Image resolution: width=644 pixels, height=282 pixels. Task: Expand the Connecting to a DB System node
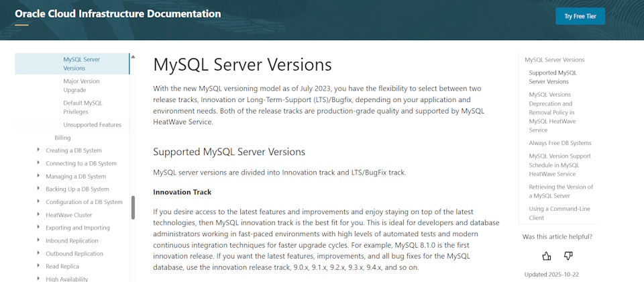[x=39, y=163]
